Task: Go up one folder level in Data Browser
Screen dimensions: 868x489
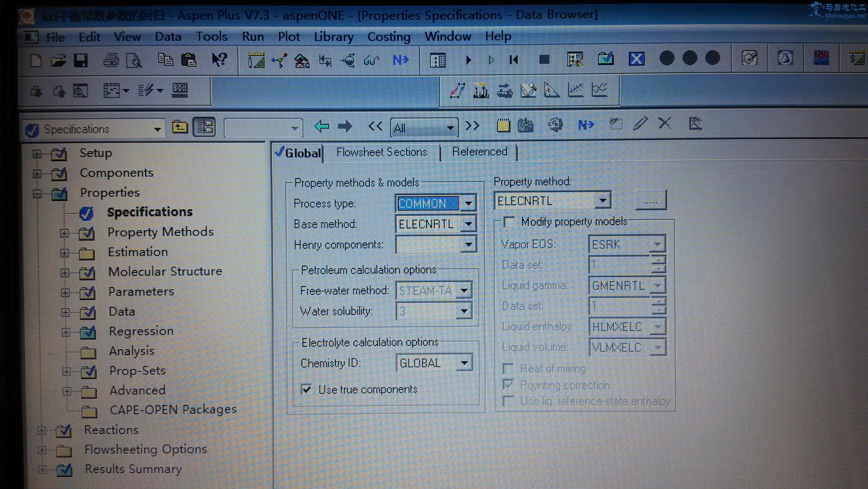Action: (x=180, y=127)
